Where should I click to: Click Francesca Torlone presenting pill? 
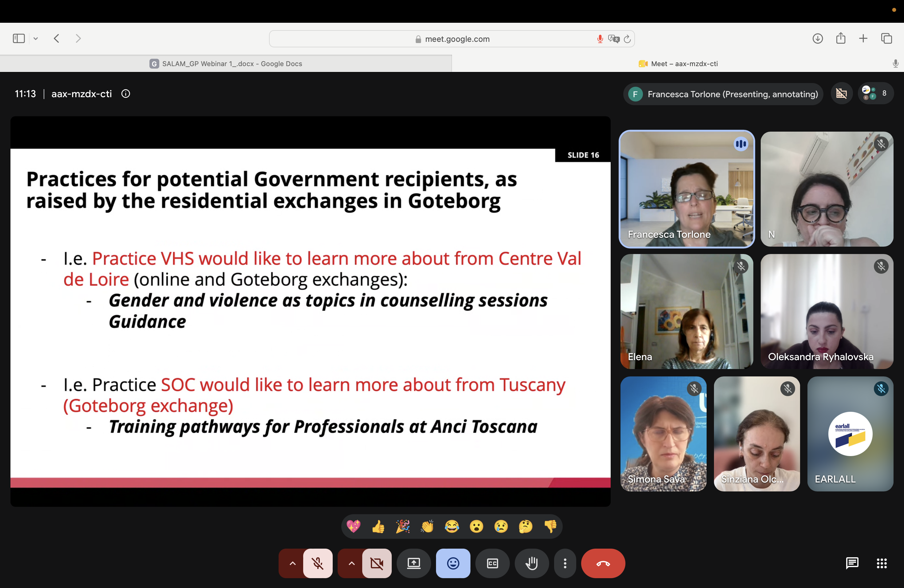pos(723,94)
